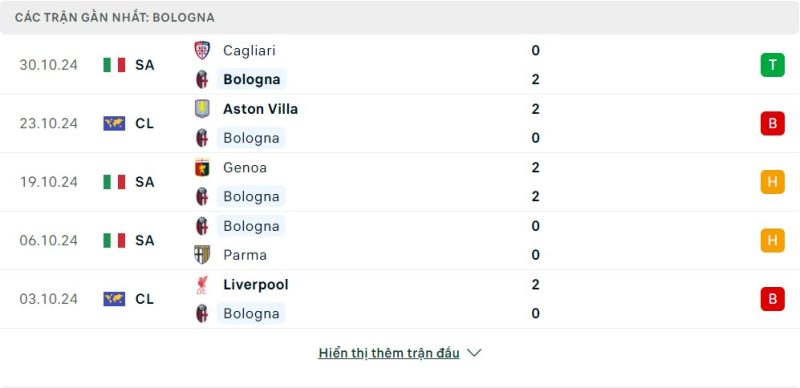Click the Genoa club crest icon

pyautogui.click(x=202, y=167)
